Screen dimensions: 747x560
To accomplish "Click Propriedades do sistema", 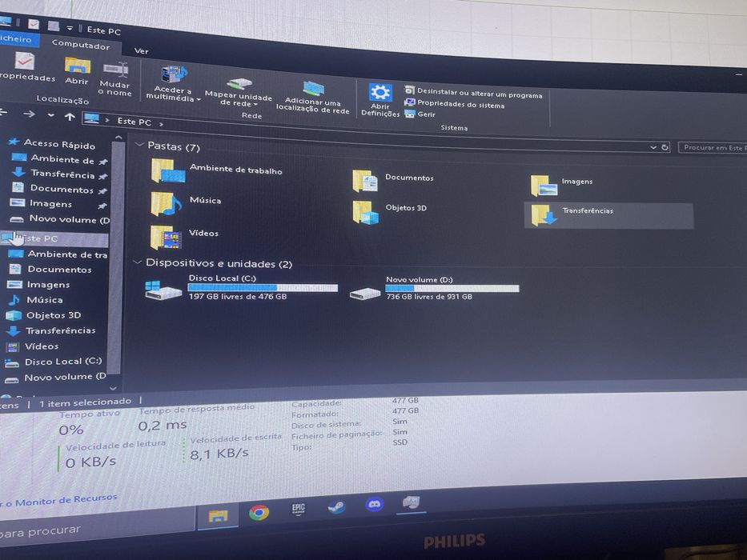I will tap(455, 104).
